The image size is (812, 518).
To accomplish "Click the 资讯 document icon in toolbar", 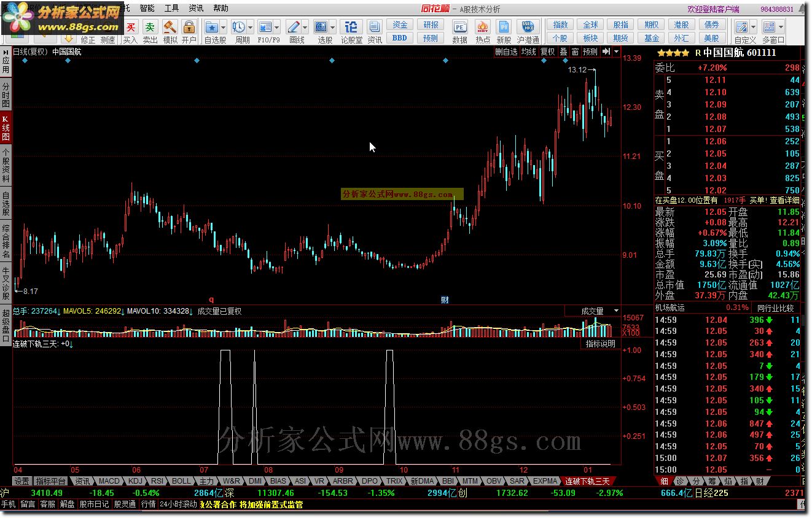I will [x=375, y=27].
